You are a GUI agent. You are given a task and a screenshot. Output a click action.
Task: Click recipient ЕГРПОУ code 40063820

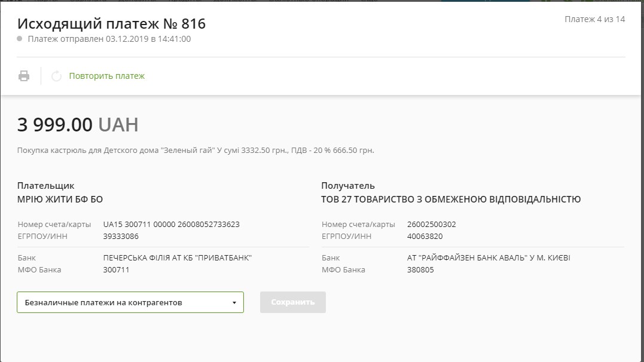coord(425,236)
